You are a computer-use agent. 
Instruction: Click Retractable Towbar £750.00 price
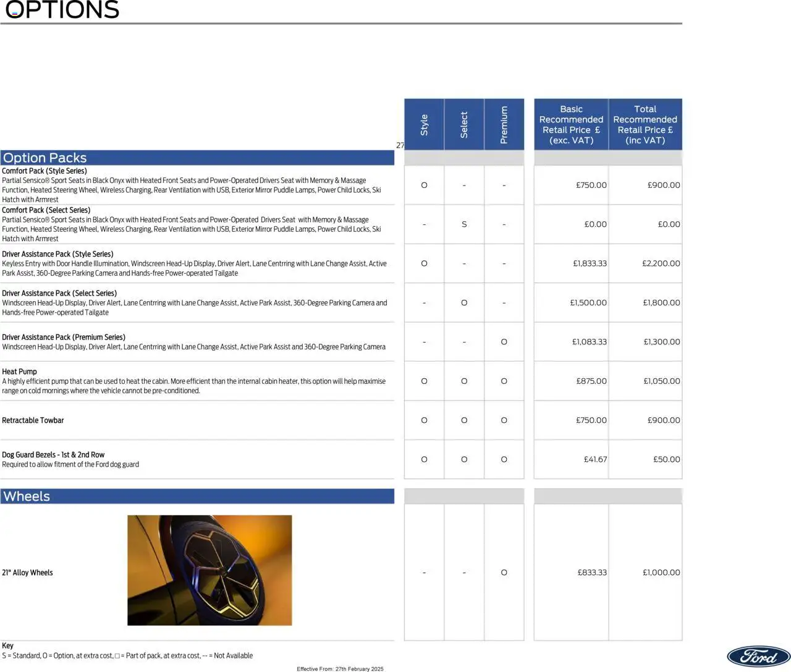(x=591, y=420)
